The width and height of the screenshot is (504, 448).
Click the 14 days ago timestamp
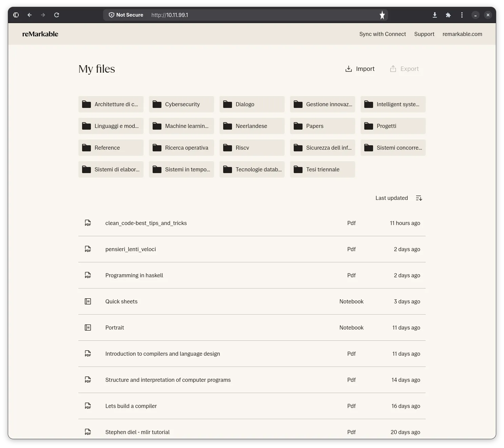[x=406, y=380]
